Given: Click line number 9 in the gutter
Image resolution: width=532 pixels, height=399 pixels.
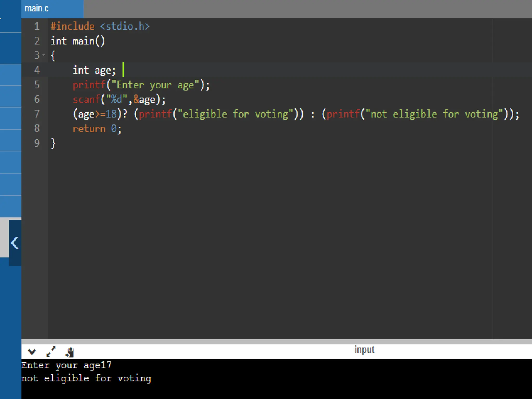Looking at the screenshot, I should (37, 143).
